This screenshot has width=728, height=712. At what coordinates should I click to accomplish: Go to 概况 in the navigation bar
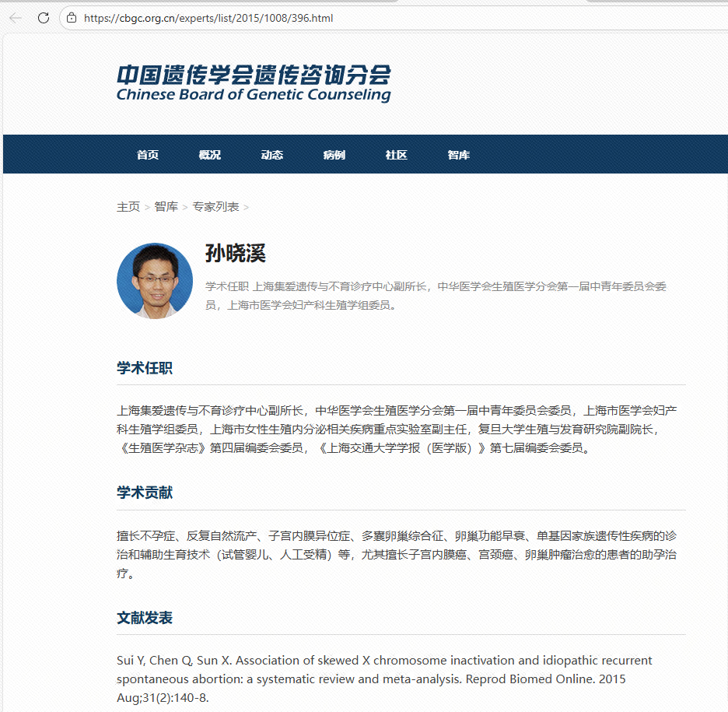(210, 155)
